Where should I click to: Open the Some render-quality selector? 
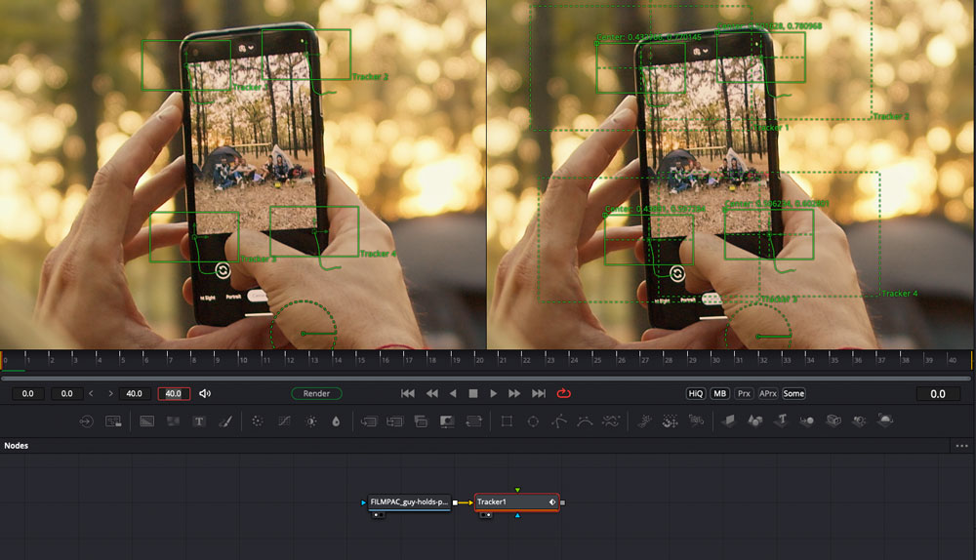pyautogui.click(x=793, y=393)
